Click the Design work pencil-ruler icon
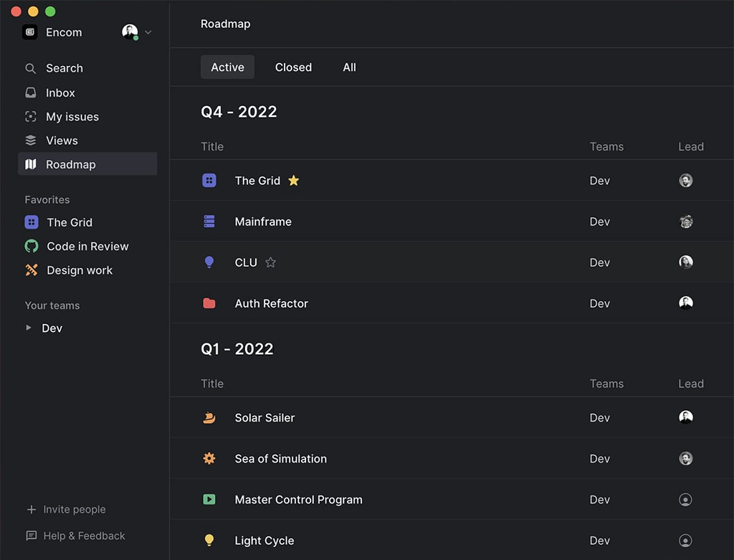The image size is (734, 560). coord(32,270)
